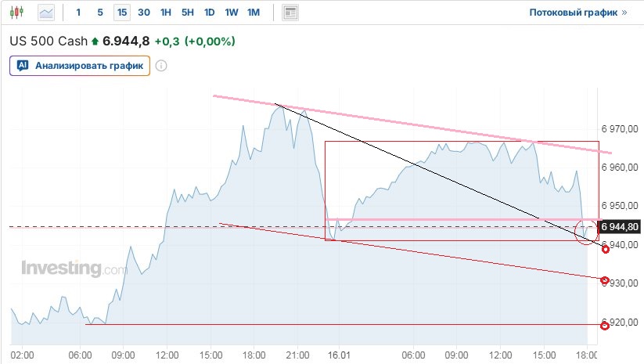Set the chart to 1M interval
644x364 pixels.
254,13
